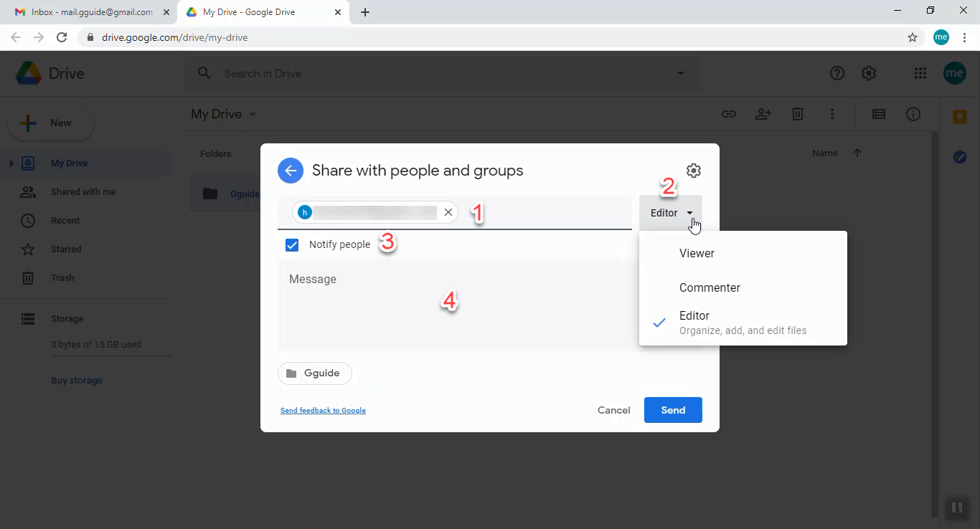Open the Send feedback to Google link
This screenshot has width=980, height=529.
click(x=323, y=410)
